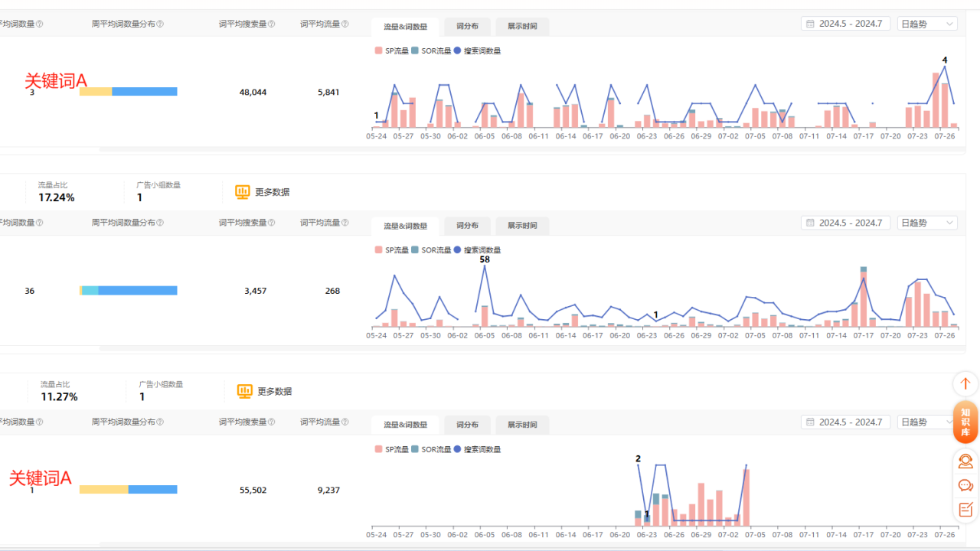Click help icon beside 周平均词数量分布 in 3,457 panel
Screen dimensions: 980x551
160,223
